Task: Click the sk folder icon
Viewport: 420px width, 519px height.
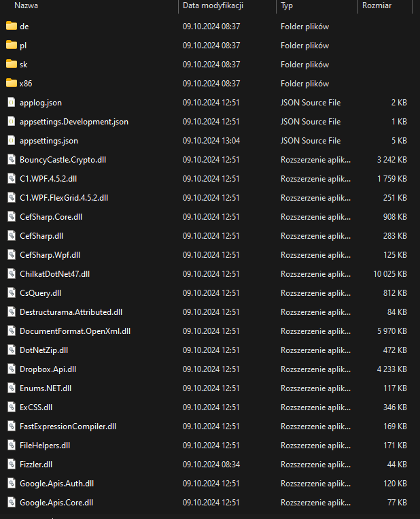Action: coord(12,64)
